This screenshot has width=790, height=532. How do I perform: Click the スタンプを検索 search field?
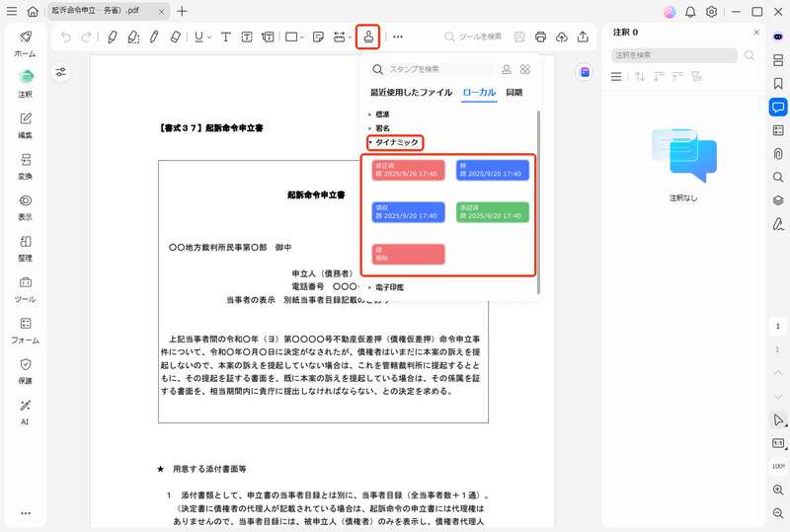434,70
